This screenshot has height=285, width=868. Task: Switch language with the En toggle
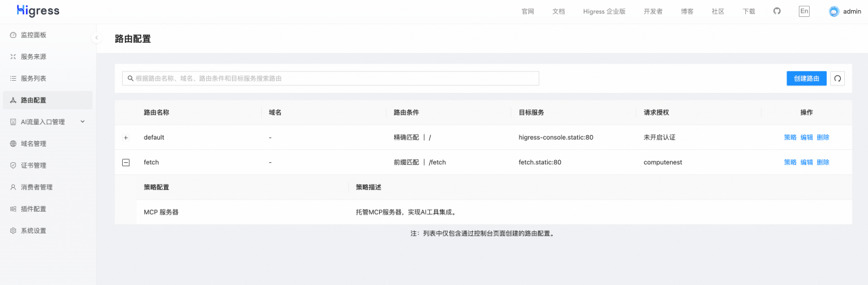coord(804,12)
